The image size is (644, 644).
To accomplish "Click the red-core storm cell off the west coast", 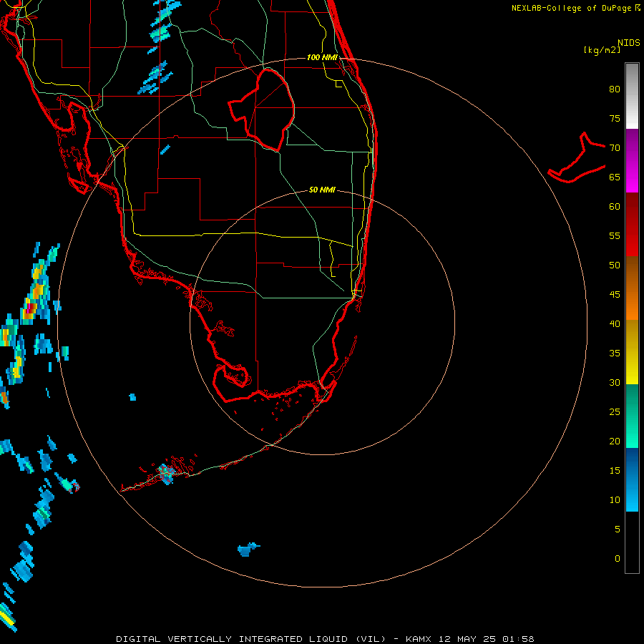I will tap(29, 309).
